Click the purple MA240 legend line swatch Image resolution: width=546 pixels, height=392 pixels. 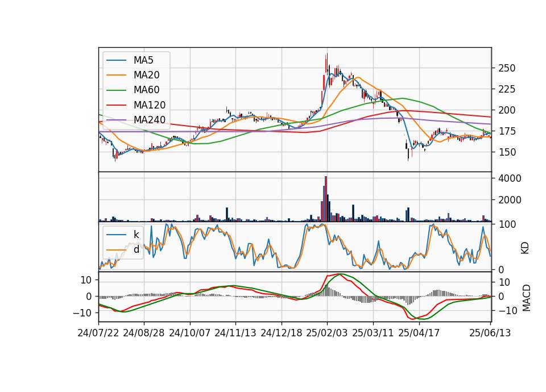pyautogui.click(x=116, y=120)
